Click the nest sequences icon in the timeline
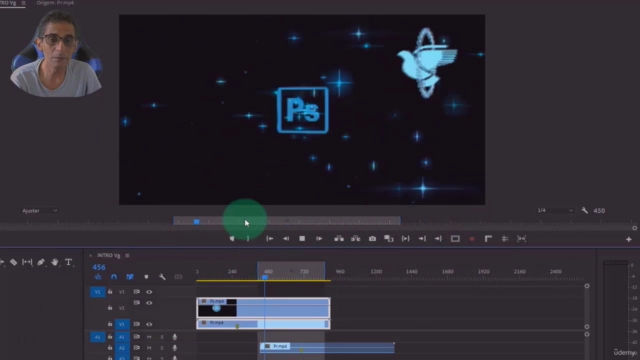This screenshot has height=360, width=640. coord(98,277)
